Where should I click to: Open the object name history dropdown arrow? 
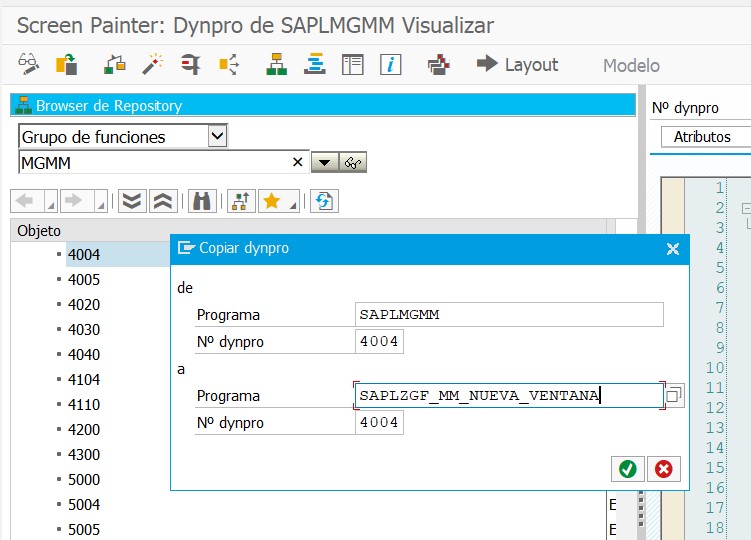(x=325, y=162)
